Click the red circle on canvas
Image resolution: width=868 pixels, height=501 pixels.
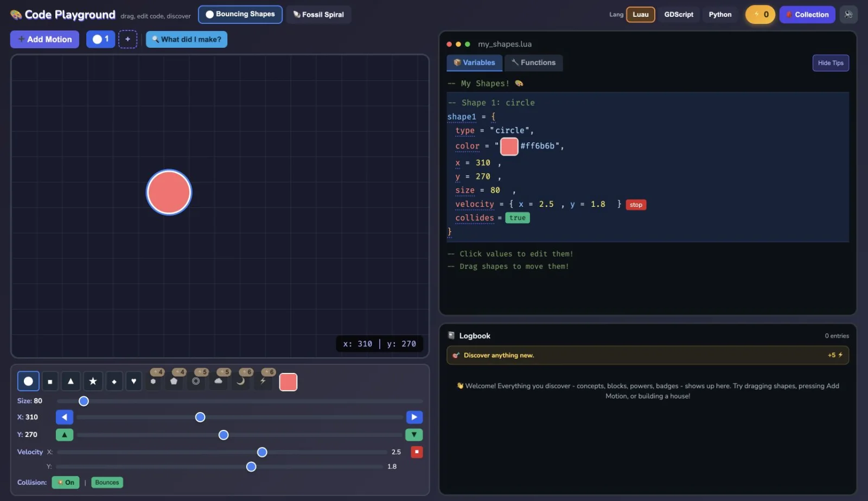pos(169,192)
